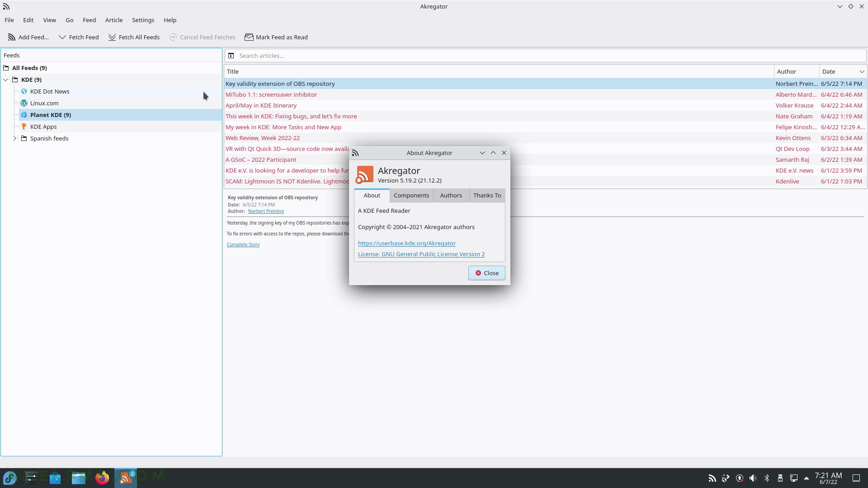
Task: Switch to the Components tab
Action: 411,195
